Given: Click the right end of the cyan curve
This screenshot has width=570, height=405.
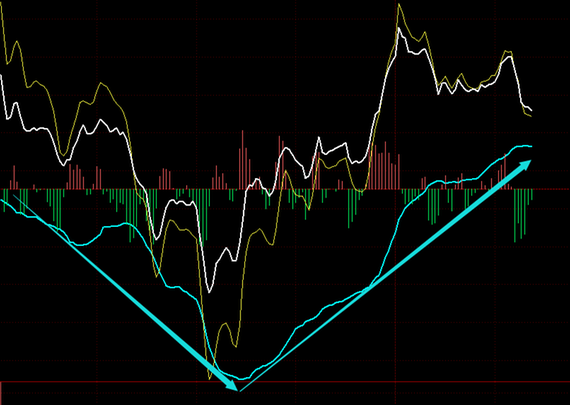Looking at the screenshot, I should [x=531, y=147].
